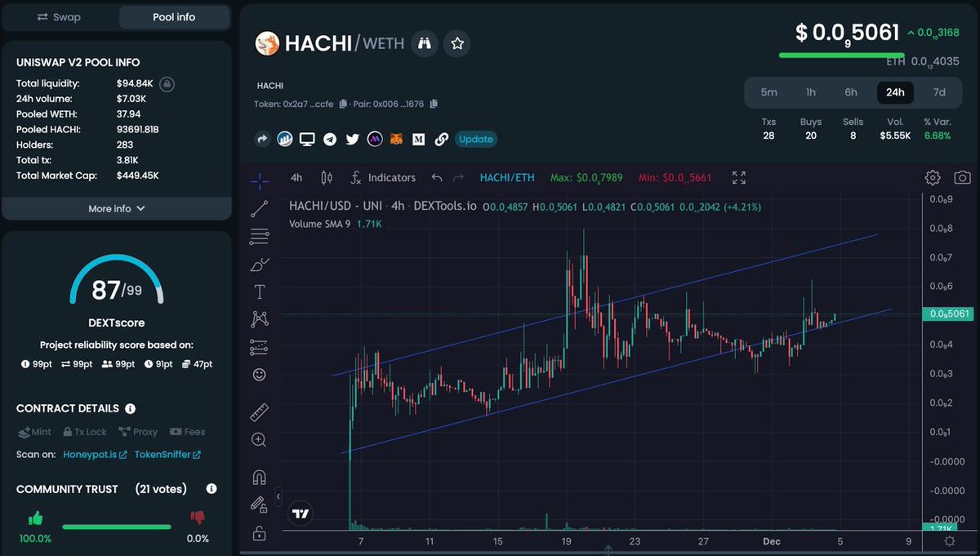Vote thumbs down for community trust
The width and height of the screenshot is (980, 556).
click(197, 518)
